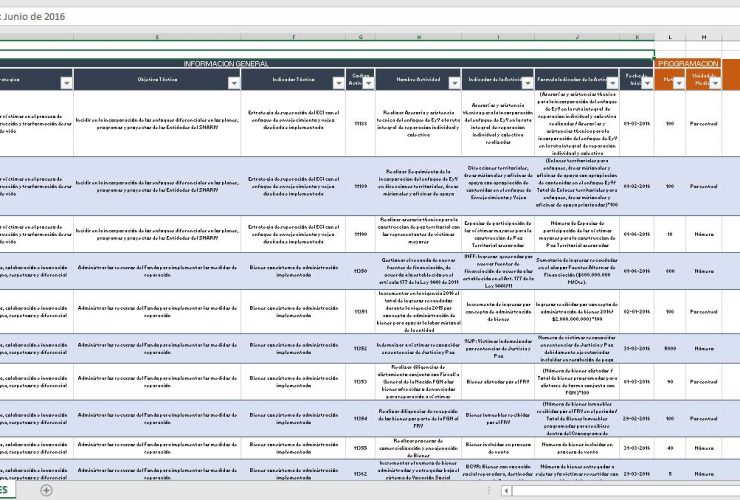Select activity code cell 11350
The width and height of the screenshot is (740, 500).
361,271
